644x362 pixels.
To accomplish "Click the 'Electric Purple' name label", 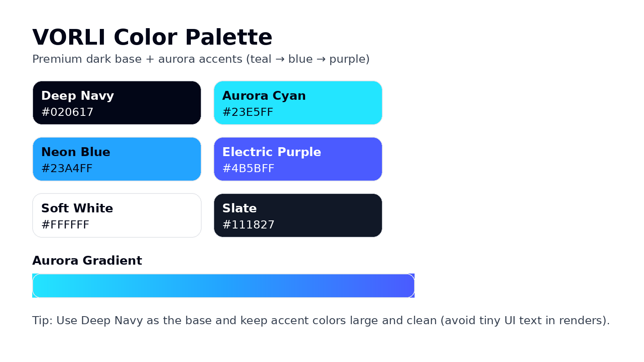I will [x=271, y=152].
